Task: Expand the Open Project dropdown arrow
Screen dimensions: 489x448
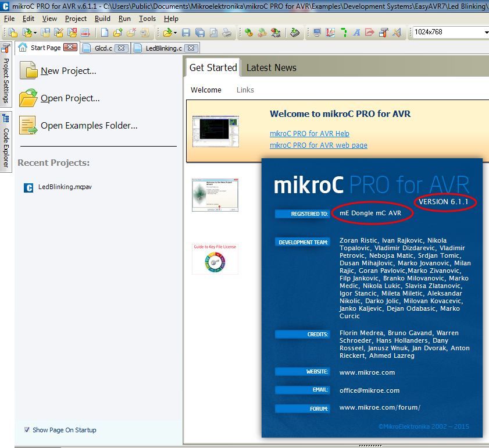Action: pos(35,33)
